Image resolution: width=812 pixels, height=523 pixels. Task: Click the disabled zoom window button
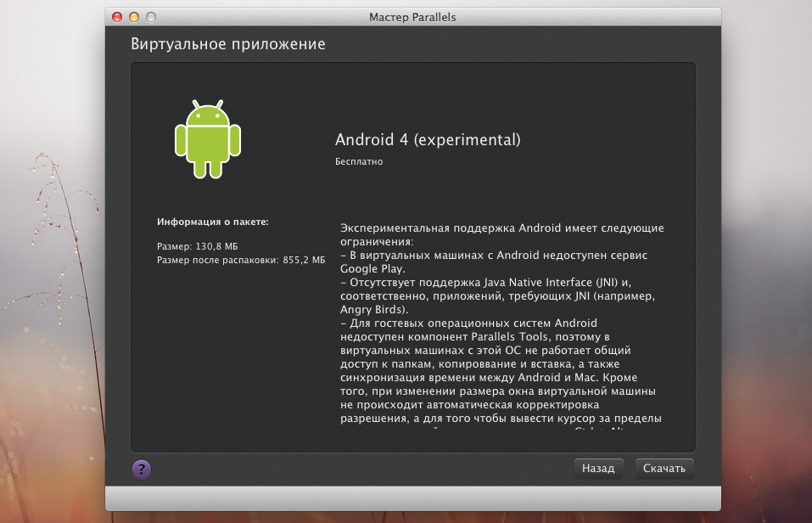coord(151,17)
